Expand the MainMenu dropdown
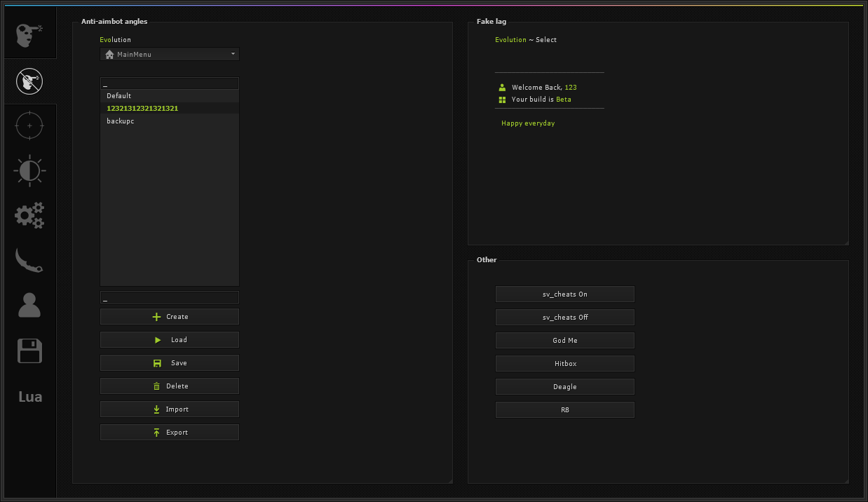 coord(169,54)
